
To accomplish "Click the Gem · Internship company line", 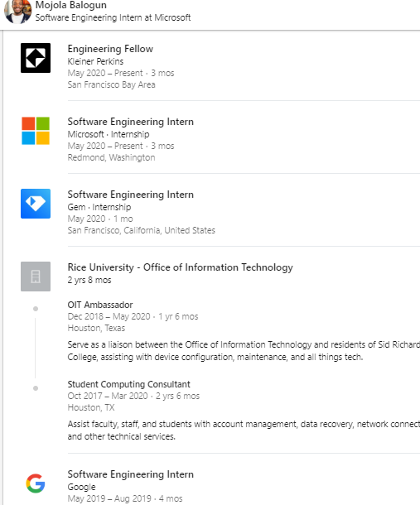I will click(99, 207).
